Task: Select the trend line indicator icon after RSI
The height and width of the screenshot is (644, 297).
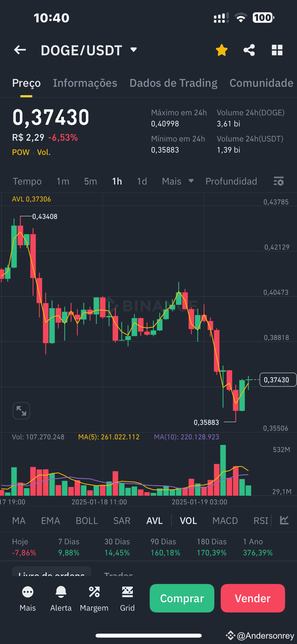Action: click(284, 520)
